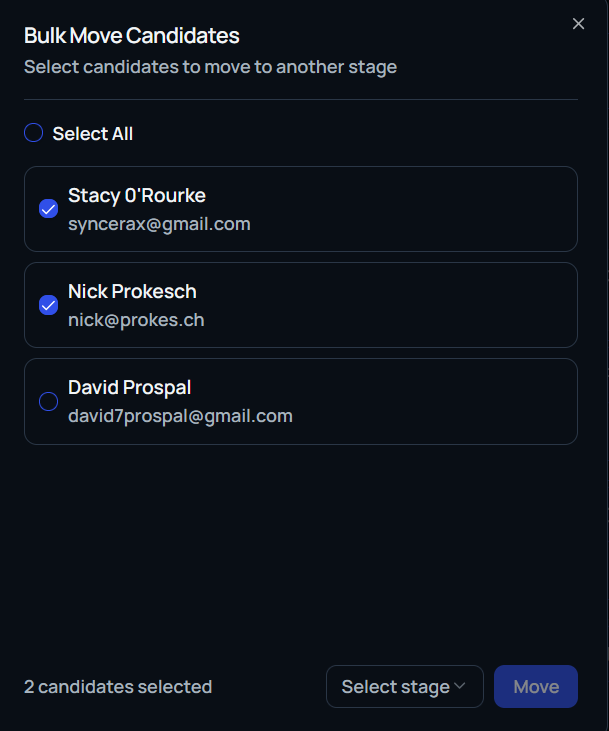Check David Prospal's checkbox
Viewport: 609px width, 731px height.
tap(48, 401)
